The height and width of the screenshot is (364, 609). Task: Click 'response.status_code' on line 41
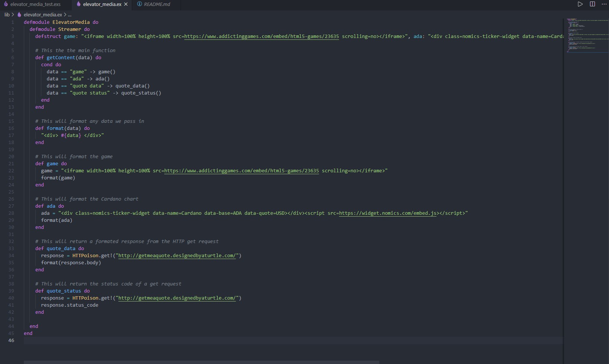(70, 305)
